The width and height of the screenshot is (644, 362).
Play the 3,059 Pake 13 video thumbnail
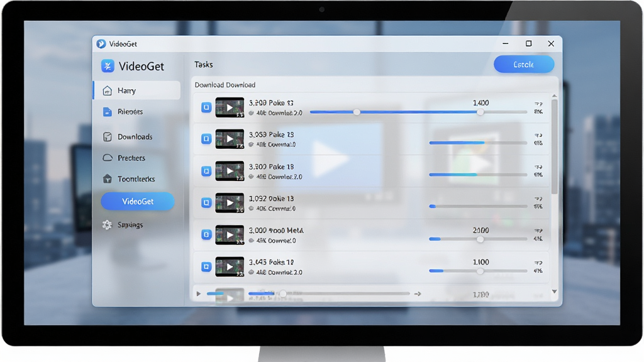coord(230,139)
